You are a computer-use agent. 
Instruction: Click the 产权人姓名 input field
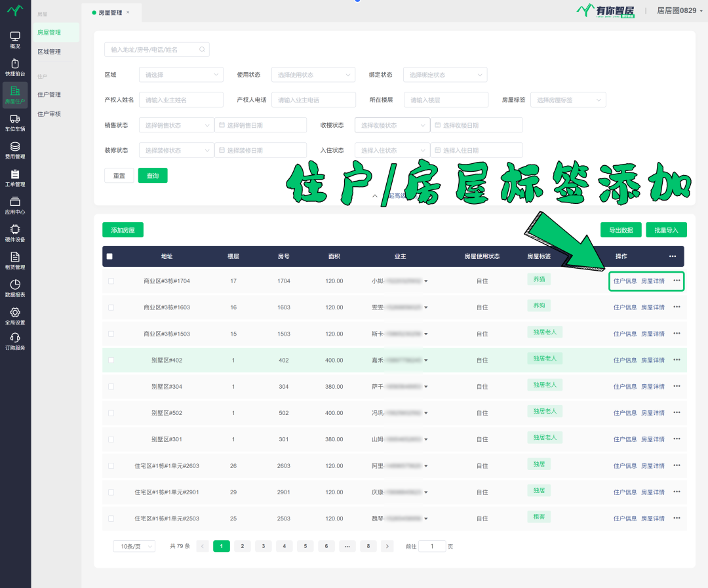click(181, 100)
